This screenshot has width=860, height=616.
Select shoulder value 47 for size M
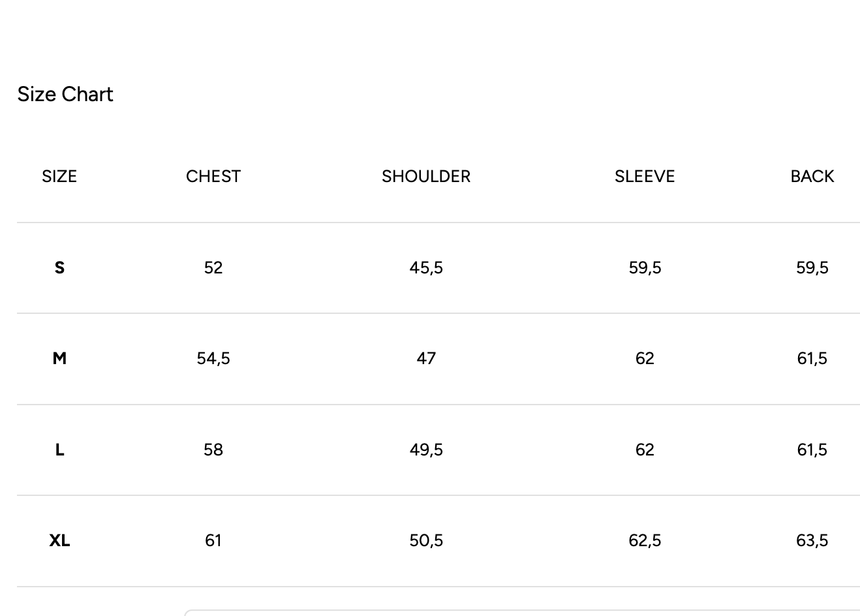click(426, 359)
